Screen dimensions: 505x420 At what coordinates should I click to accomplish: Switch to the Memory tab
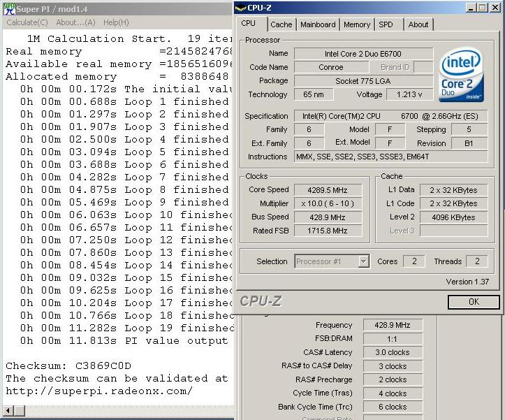click(357, 24)
